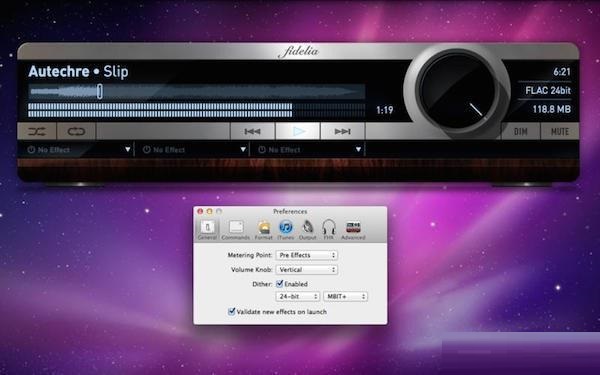Open the Volume Knob Vertical dropdown

[307, 270]
